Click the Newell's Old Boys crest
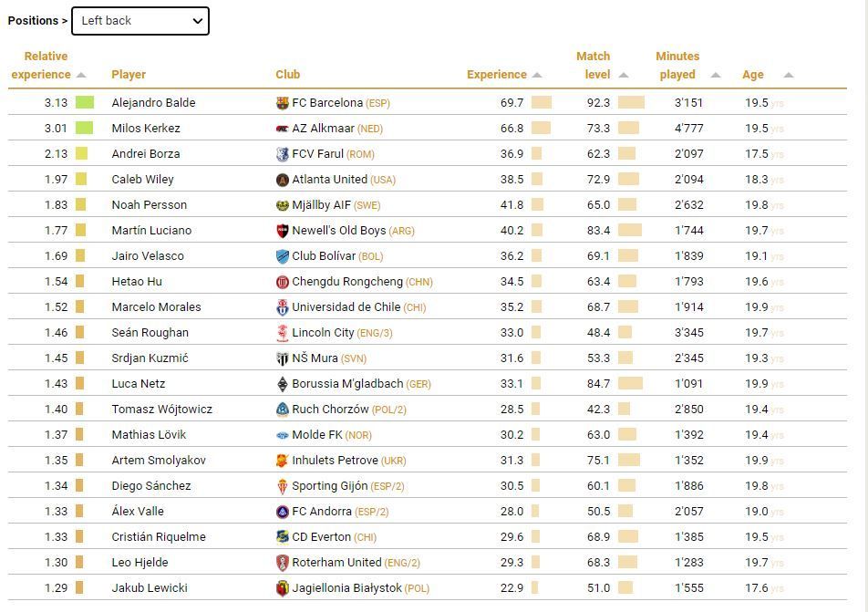 283,231
